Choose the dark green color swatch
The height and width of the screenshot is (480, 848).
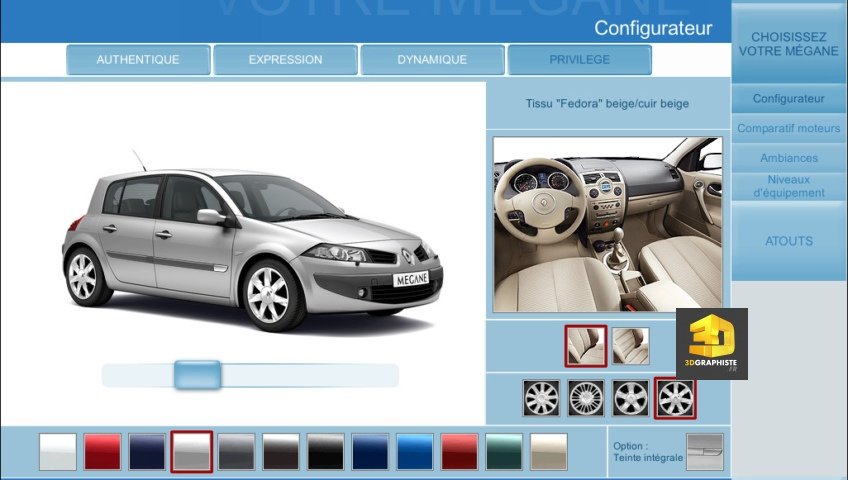click(504, 452)
